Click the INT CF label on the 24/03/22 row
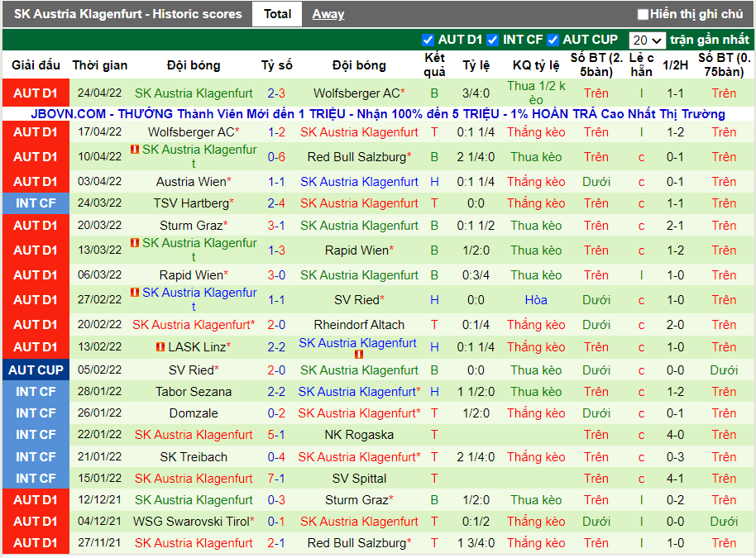This screenshot has width=756, height=558. (x=36, y=203)
